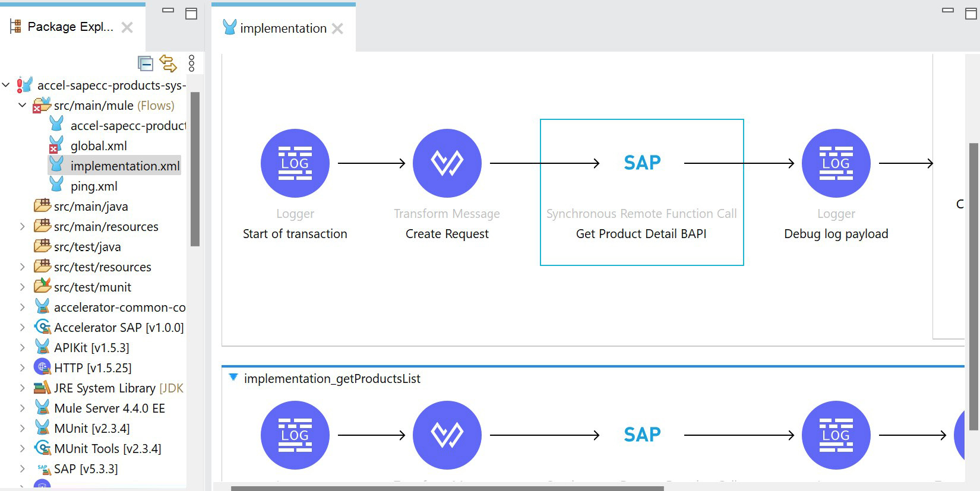Image resolution: width=980 pixels, height=491 pixels.
Task: Click Transform Message icon in getProductsList flow
Action: (x=447, y=435)
